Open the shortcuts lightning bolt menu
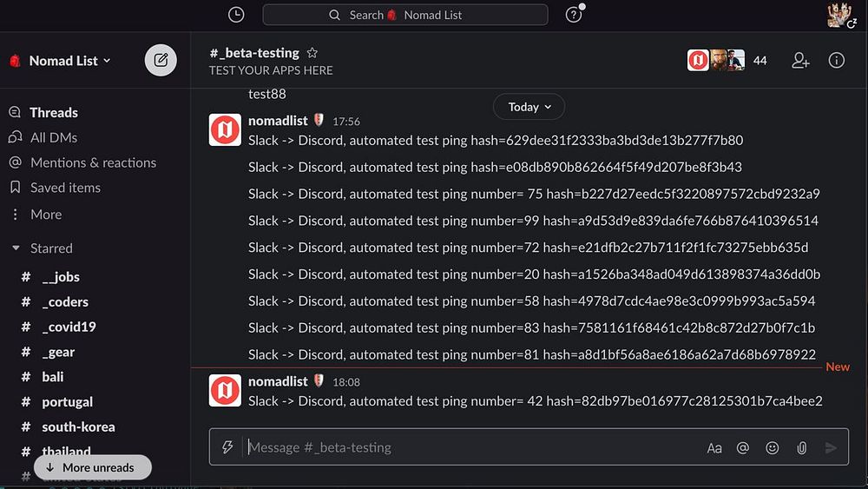Screen dimensions: 868x489 pyautogui.click(x=227, y=447)
